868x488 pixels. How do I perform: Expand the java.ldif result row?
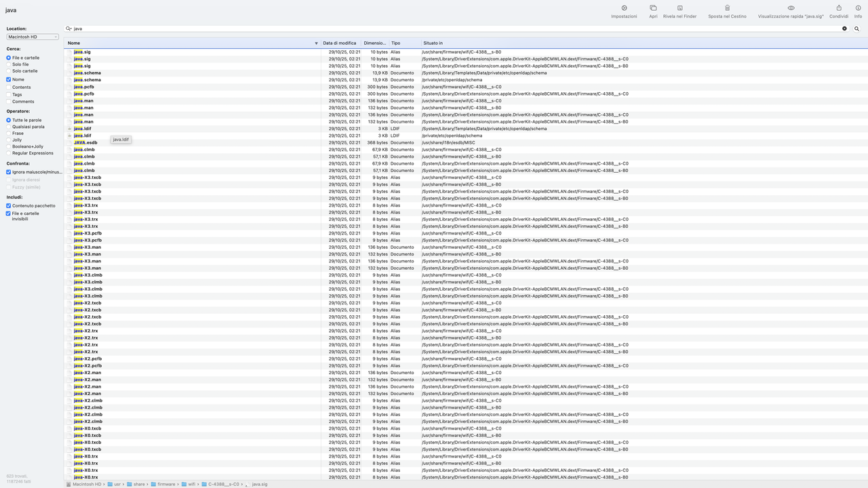pos(69,129)
